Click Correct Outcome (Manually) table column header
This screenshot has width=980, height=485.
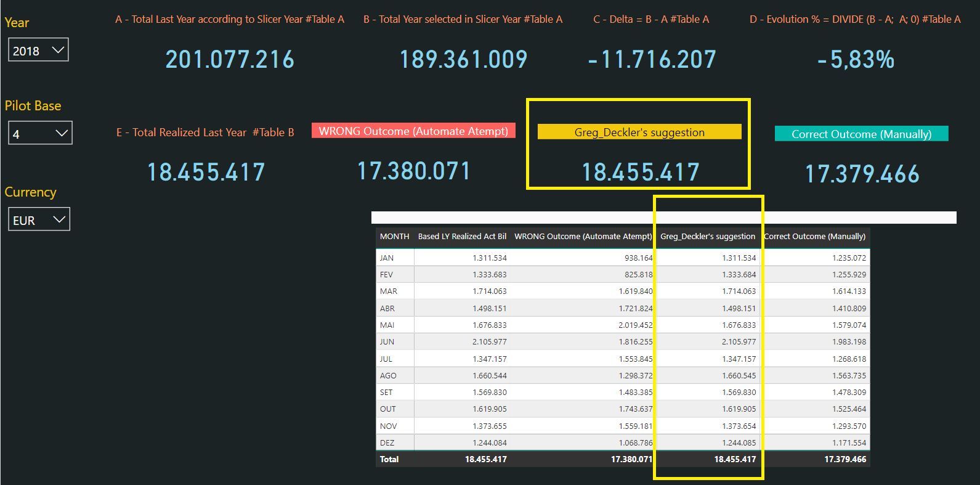[x=814, y=236]
